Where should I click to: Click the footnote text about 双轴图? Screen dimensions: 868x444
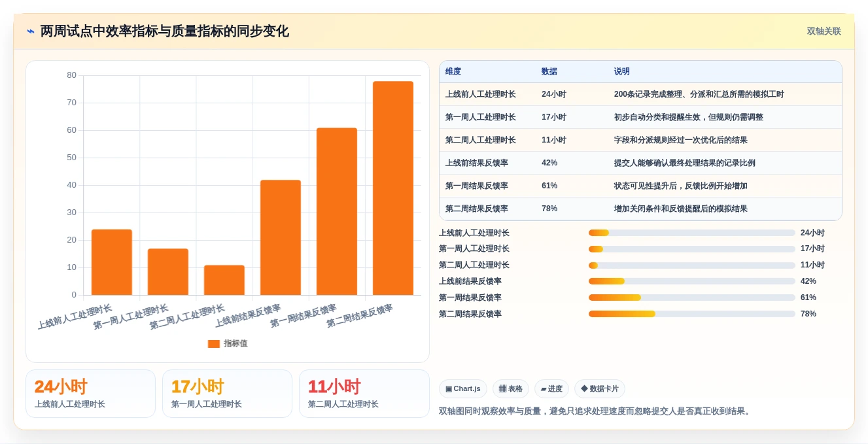click(596, 411)
